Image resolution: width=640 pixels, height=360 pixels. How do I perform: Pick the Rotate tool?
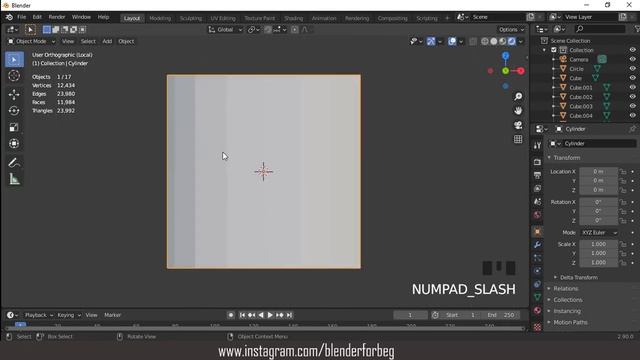coord(14,111)
